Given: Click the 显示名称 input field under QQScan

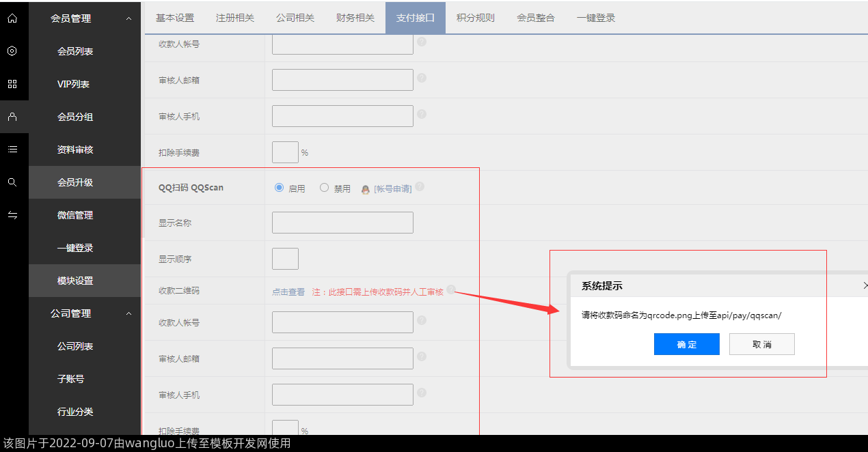Looking at the screenshot, I should [342, 223].
